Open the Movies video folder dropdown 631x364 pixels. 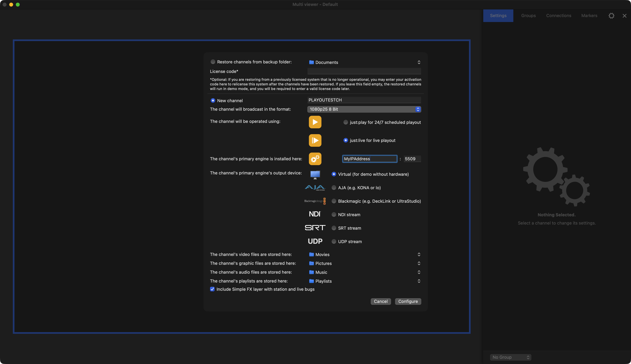click(364, 254)
